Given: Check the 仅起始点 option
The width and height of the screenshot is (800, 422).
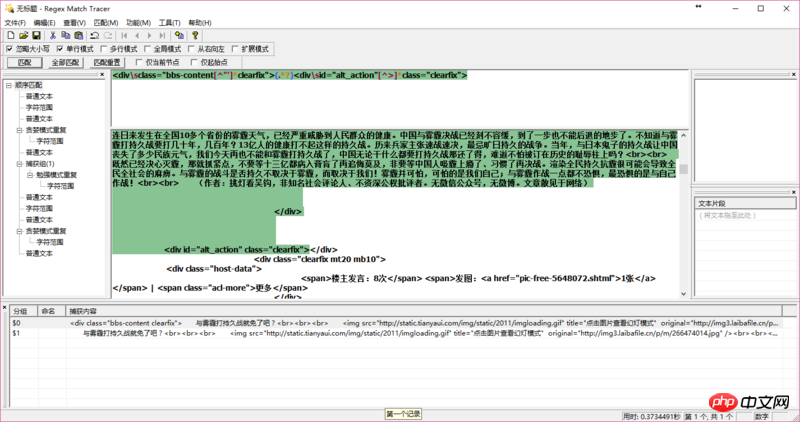Looking at the screenshot, I should pos(194,62).
